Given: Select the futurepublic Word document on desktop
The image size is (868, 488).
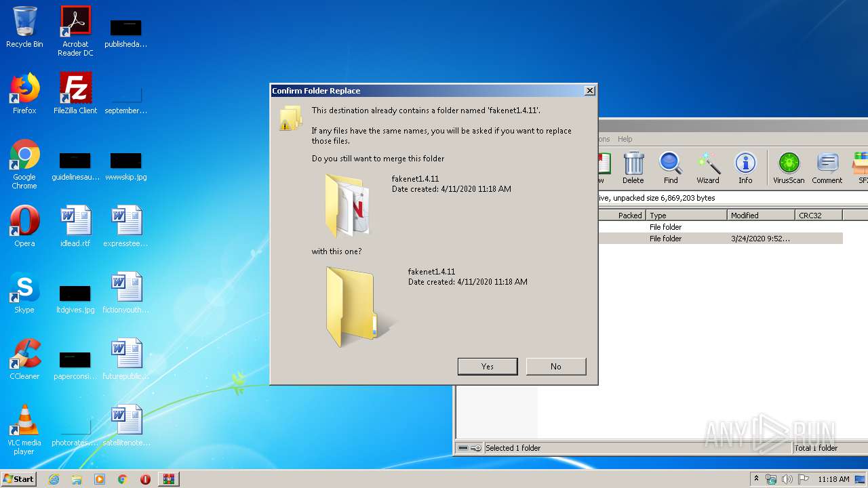Looking at the screenshot, I should click(x=126, y=359).
